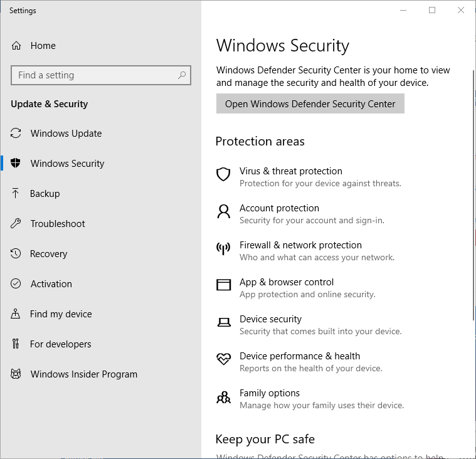Click the Keep your PC safe heading

265,440
